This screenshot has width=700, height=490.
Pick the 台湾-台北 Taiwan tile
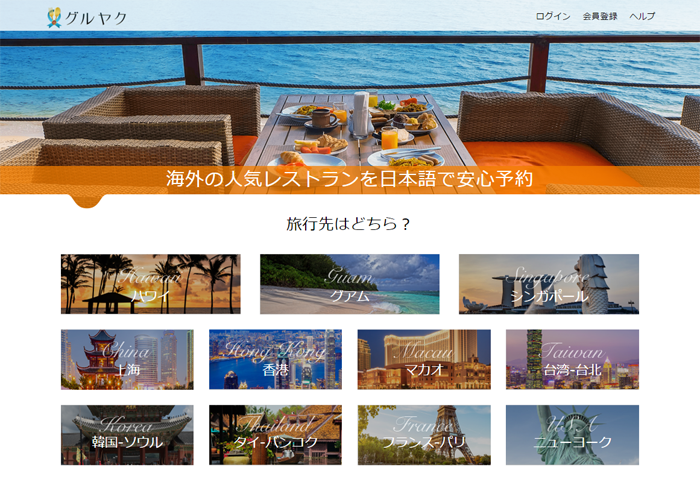coord(572,359)
